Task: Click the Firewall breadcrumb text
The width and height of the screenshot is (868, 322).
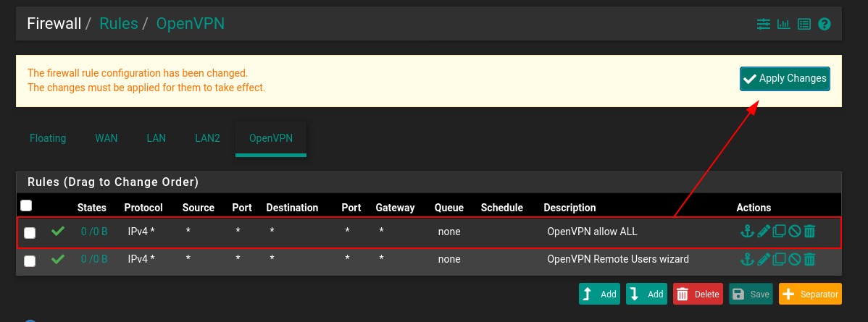Action: pos(54,24)
